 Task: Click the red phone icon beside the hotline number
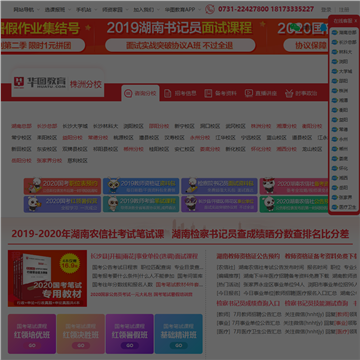pyautogui.click(x=210, y=9)
